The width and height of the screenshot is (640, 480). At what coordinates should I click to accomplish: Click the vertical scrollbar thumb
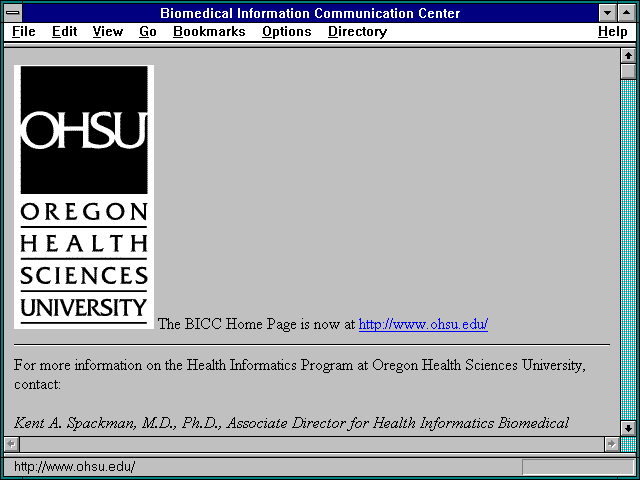coord(628,71)
